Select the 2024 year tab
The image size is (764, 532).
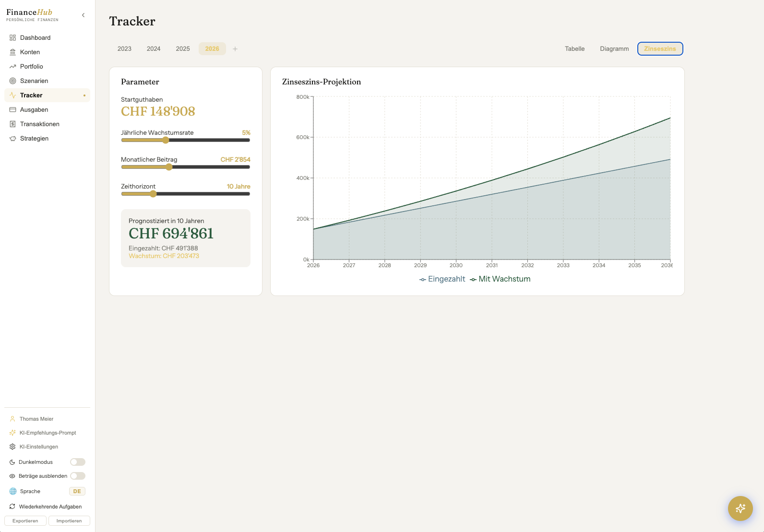coord(154,49)
